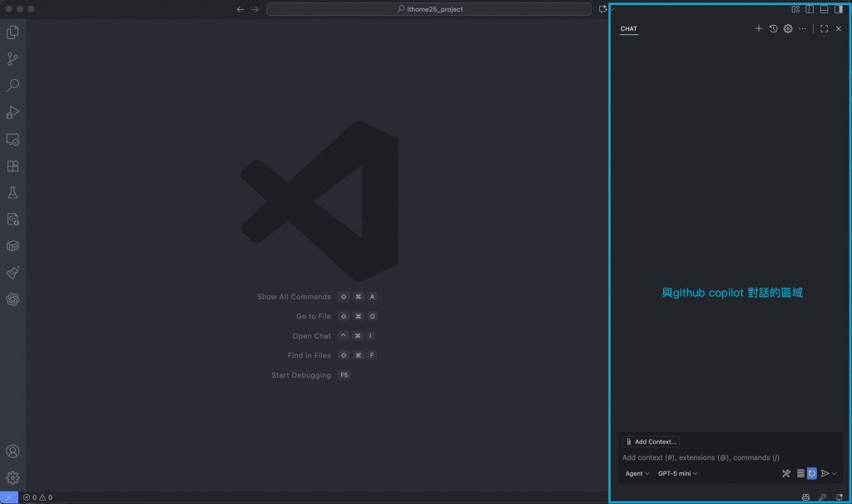The image size is (852, 504).
Task: Go back with the left arrow
Action: pos(240,9)
